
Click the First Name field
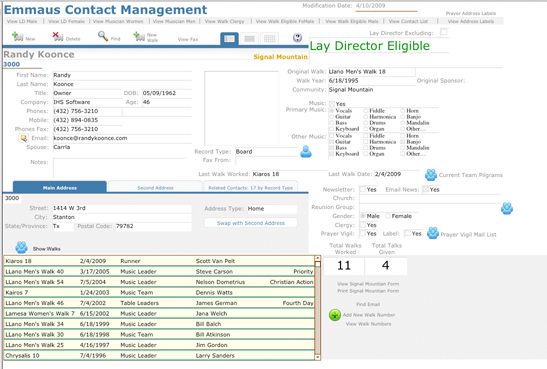pos(122,75)
